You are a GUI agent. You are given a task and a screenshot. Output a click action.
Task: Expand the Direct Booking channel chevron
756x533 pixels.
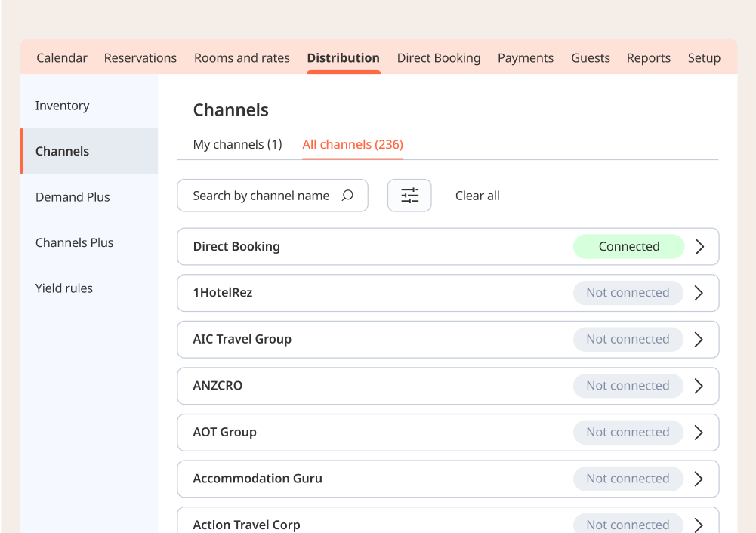pyautogui.click(x=699, y=247)
